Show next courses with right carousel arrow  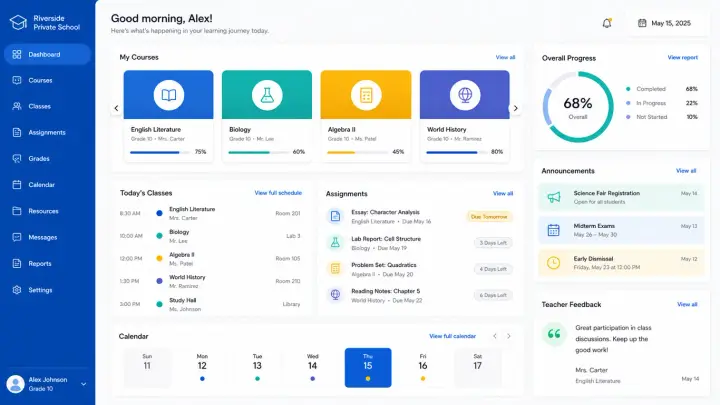[516, 108]
